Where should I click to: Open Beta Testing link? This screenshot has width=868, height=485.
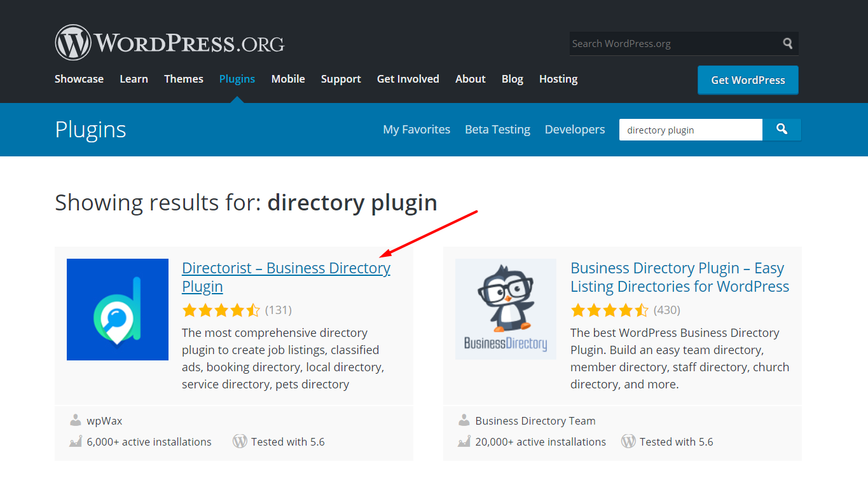(x=497, y=129)
